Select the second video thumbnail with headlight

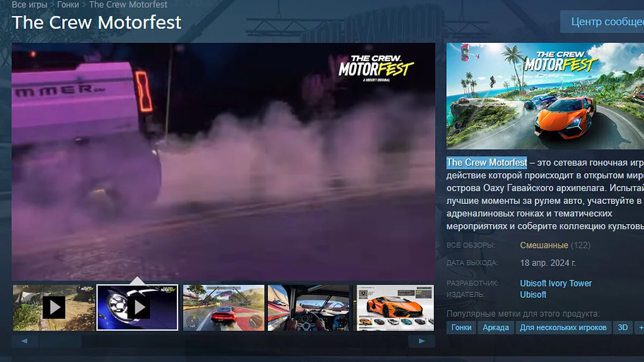(137, 307)
